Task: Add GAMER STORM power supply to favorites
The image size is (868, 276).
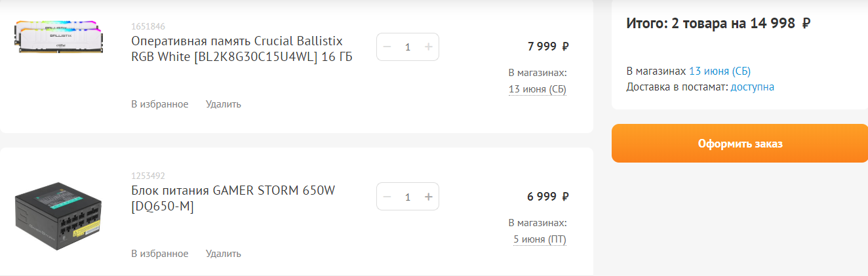Action: tap(159, 254)
